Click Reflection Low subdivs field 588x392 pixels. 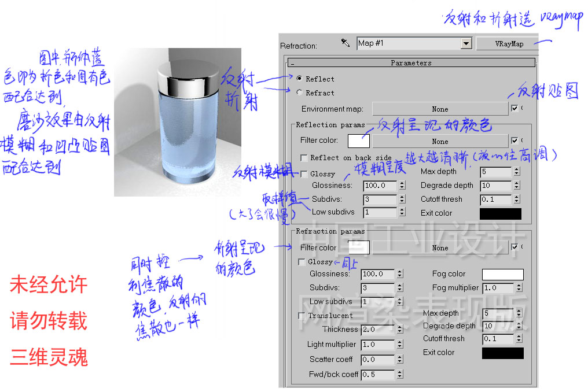pos(380,213)
